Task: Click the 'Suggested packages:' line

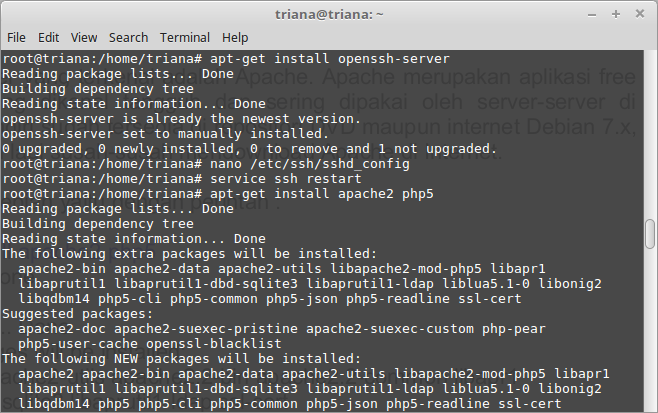Action: coord(78,314)
